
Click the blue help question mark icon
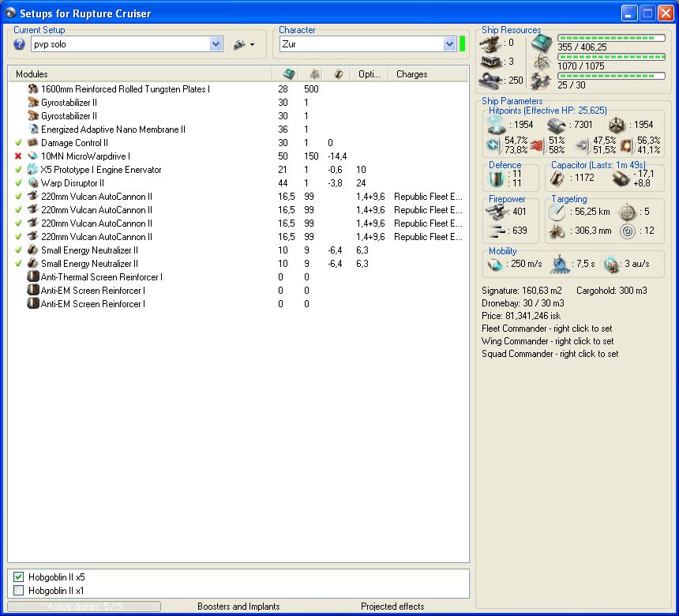click(x=19, y=44)
